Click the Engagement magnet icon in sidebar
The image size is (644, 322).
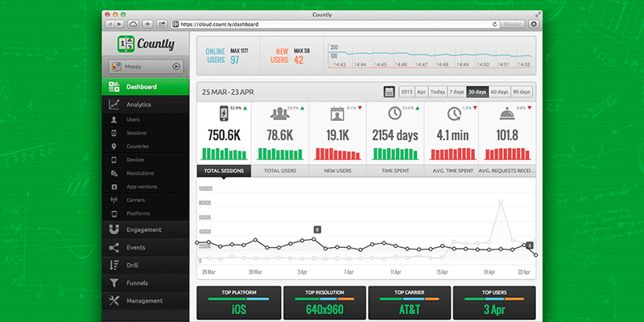114,229
